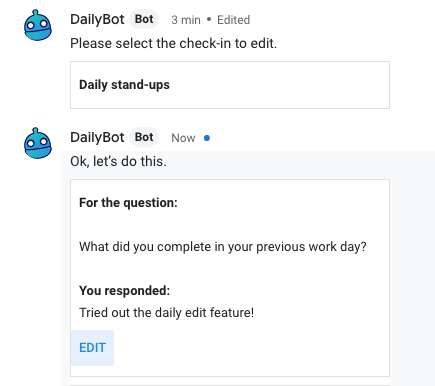Viewport: 435px width, 386px height.
Task: Click the DailyBot avatar on the first message
Action: tap(38, 25)
